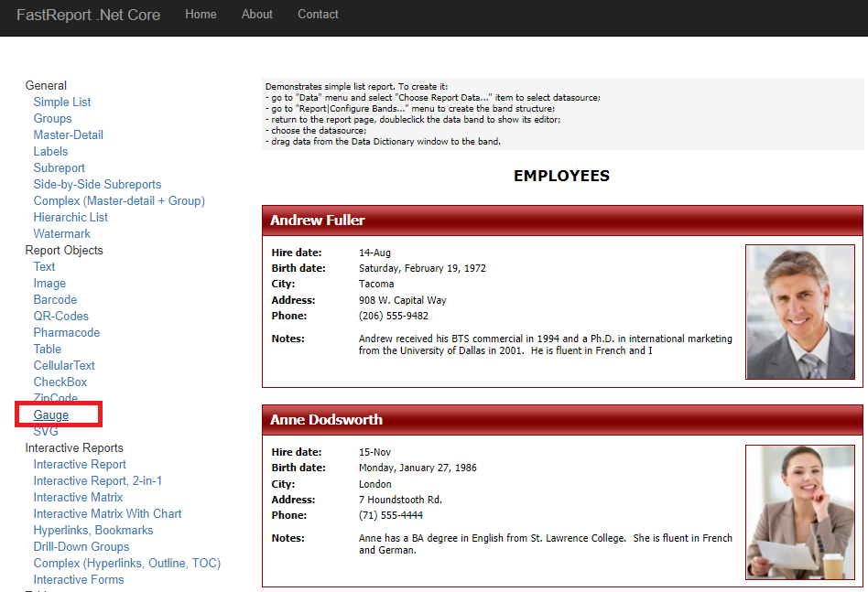Viewport: 868px width, 592px height.
Task: Open Interactive Matrix With Chart
Action: [107, 514]
